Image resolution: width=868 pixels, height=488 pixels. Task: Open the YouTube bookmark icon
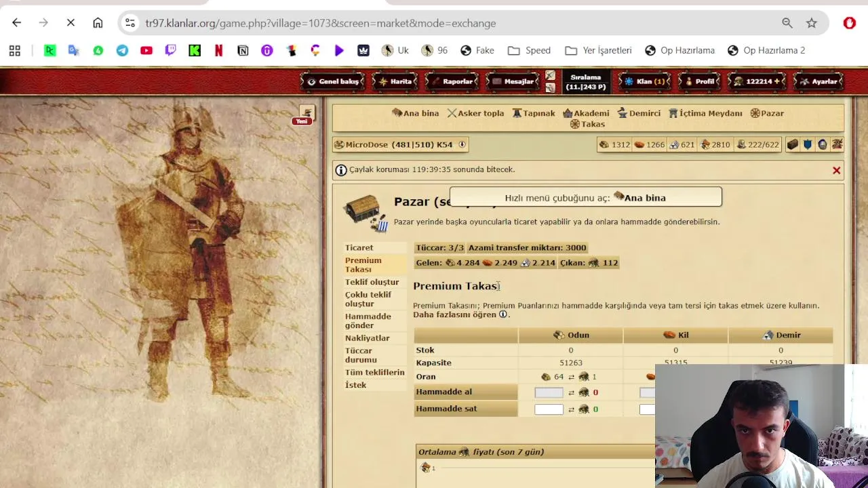coord(146,50)
